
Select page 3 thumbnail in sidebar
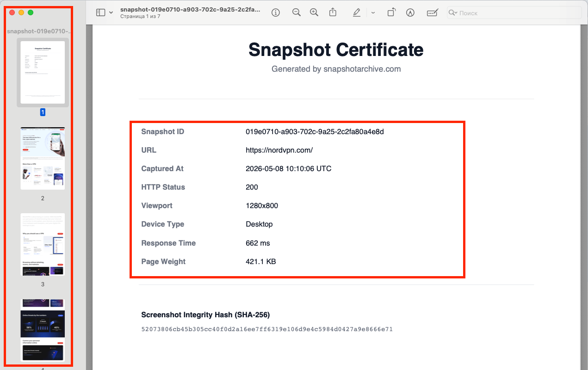43,244
